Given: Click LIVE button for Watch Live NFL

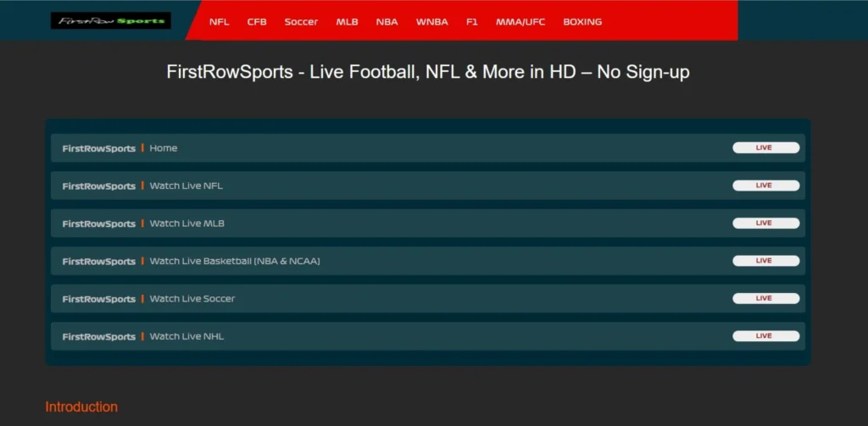Looking at the screenshot, I should 766,185.
